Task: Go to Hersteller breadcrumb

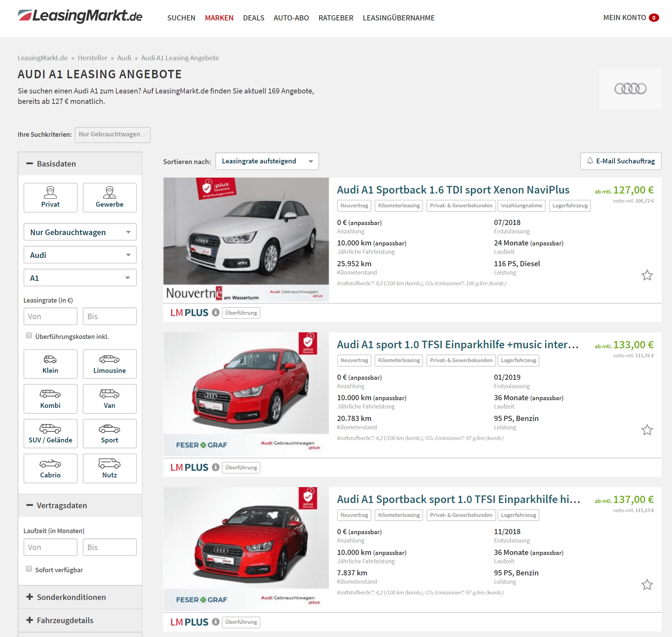Action: [x=92, y=58]
